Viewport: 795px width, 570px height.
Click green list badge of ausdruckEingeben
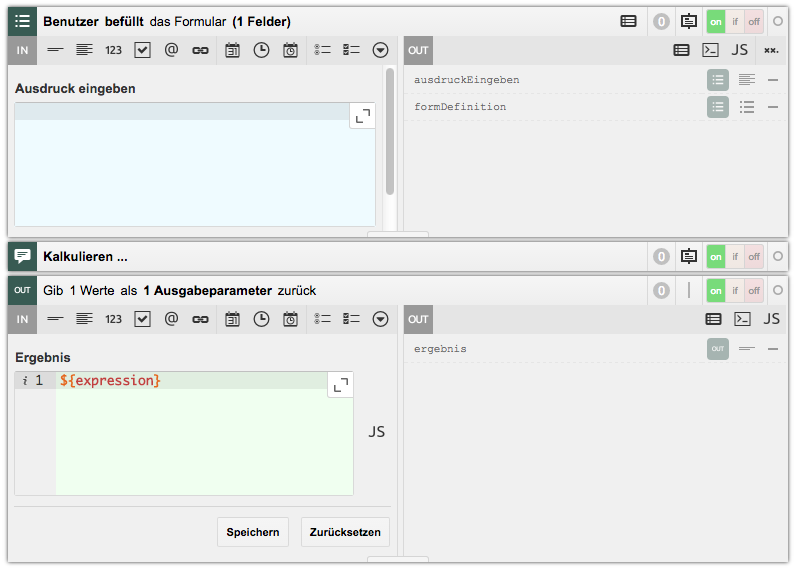coord(718,80)
